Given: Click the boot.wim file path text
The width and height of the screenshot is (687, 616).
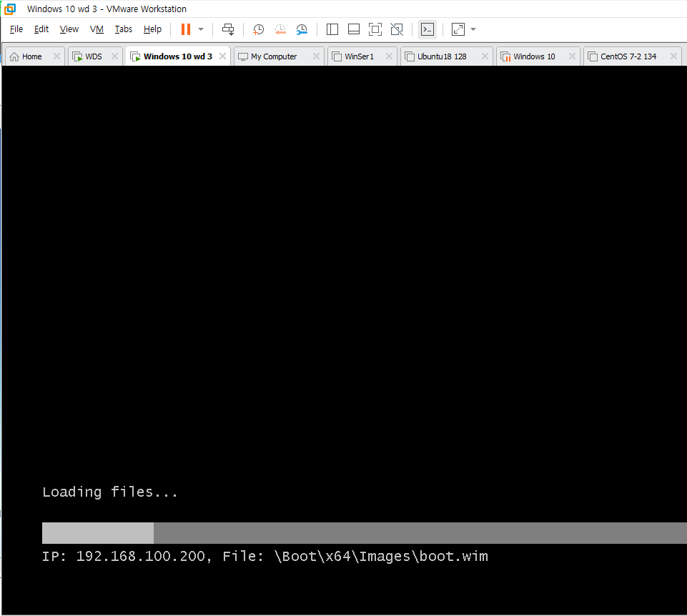Looking at the screenshot, I should 381,557.
